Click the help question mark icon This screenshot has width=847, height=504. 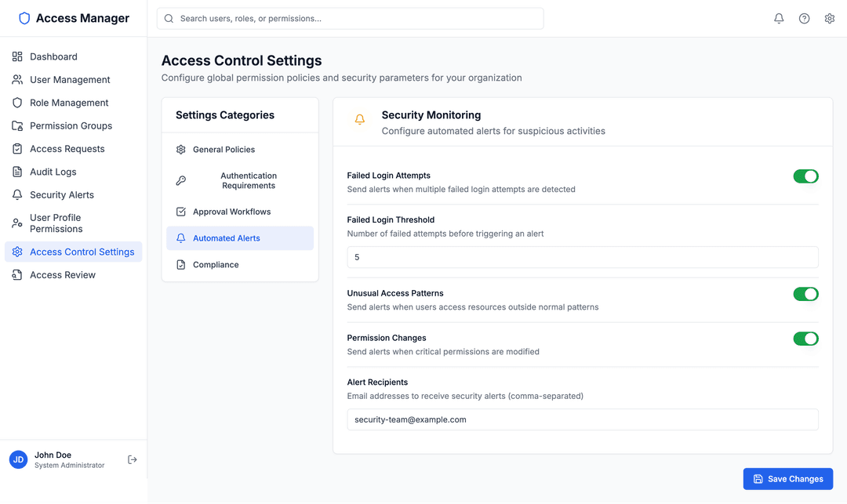[804, 17]
